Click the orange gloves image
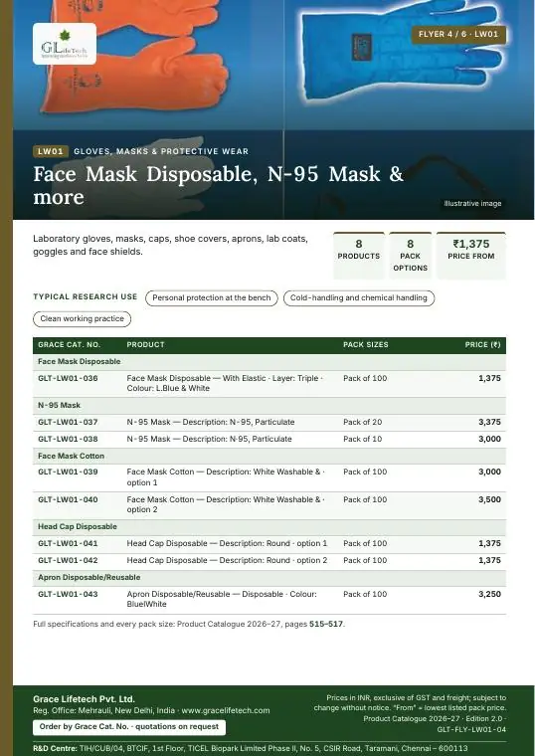 pyautogui.click(x=135, y=56)
